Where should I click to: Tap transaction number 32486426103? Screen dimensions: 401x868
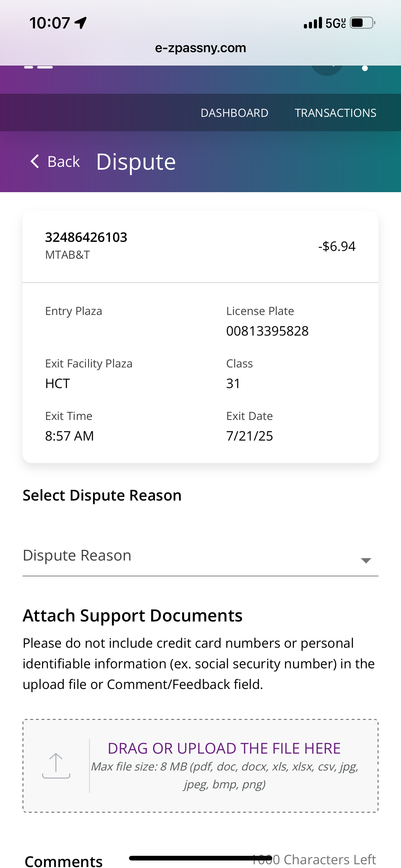tap(86, 237)
